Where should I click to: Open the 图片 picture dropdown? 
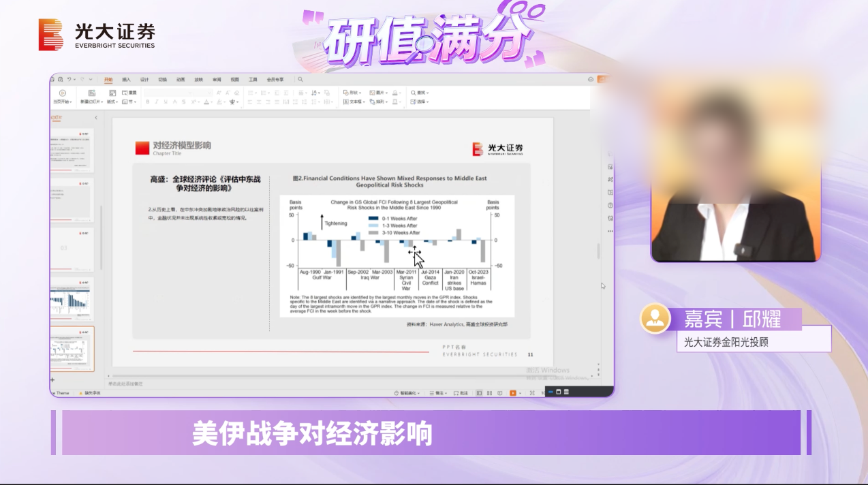[x=378, y=93]
